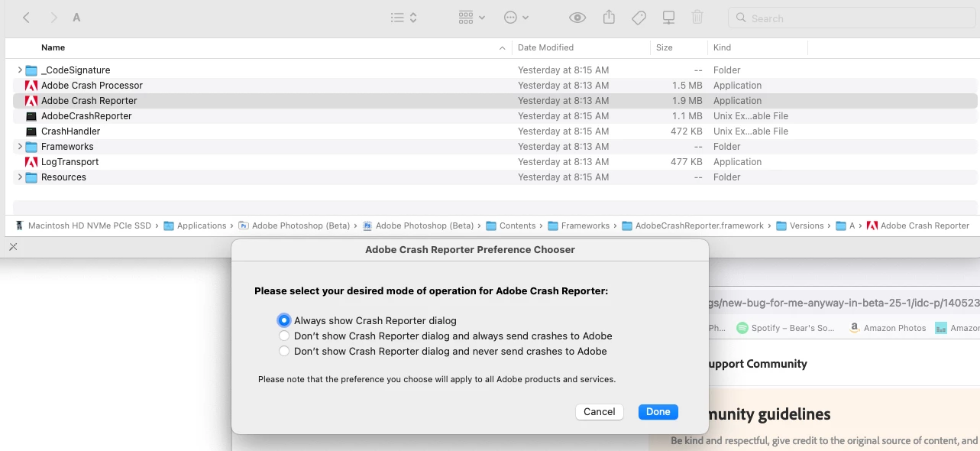Go forward in Finder history

[53, 18]
